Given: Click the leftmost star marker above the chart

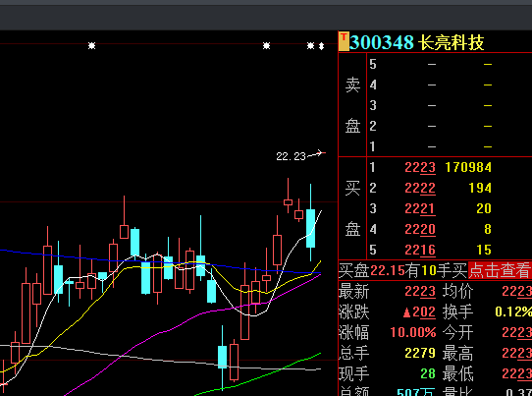Looking at the screenshot, I should tap(91, 45).
